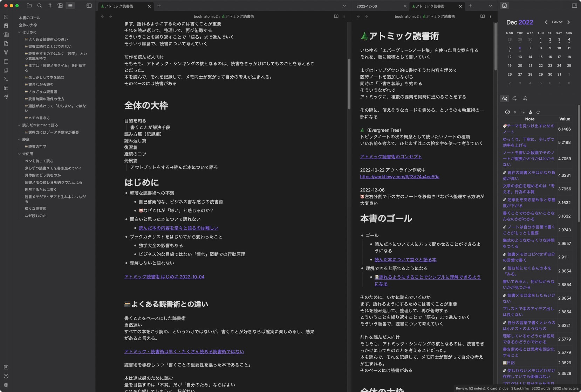
Task: Open the アトミック読書術のコンセプト link
Action: [391, 156]
